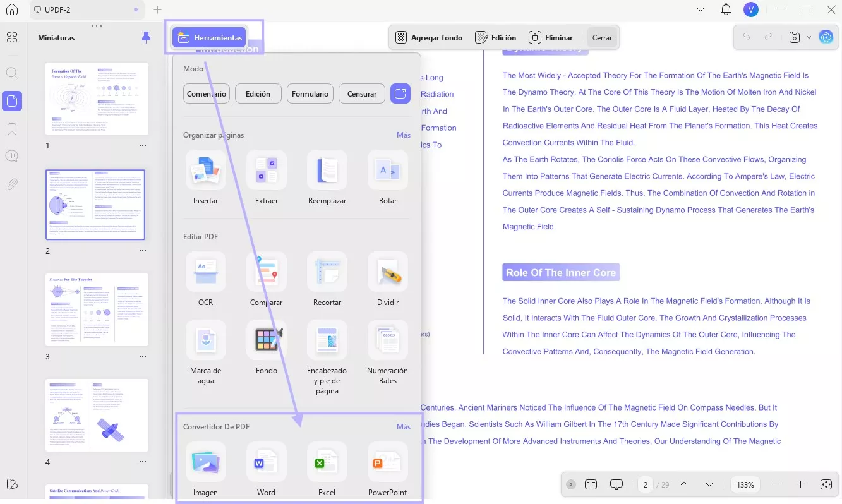The width and height of the screenshot is (842, 504).
Task: Show more Organizar páginas tools
Action: (x=404, y=135)
